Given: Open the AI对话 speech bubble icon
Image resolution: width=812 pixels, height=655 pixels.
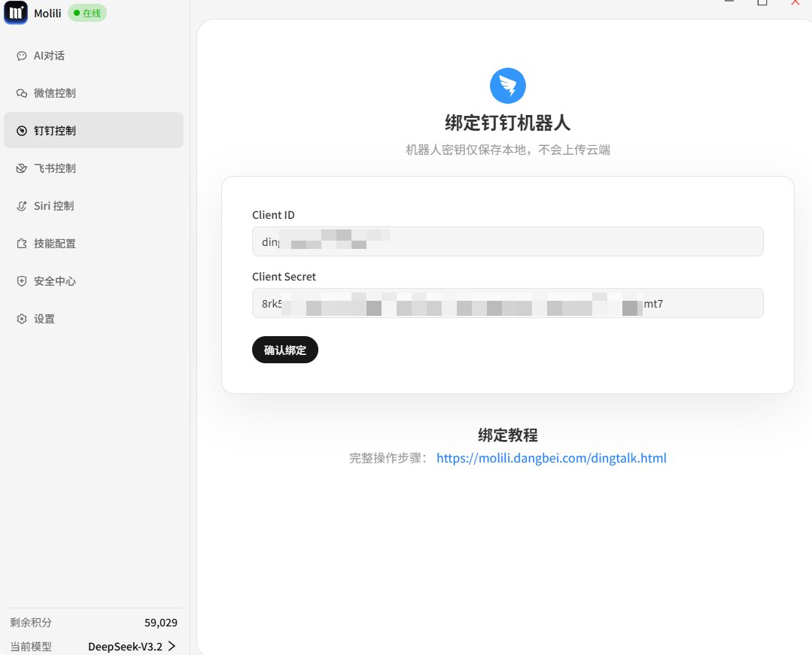Looking at the screenshot, I should (x=20, y=55).
